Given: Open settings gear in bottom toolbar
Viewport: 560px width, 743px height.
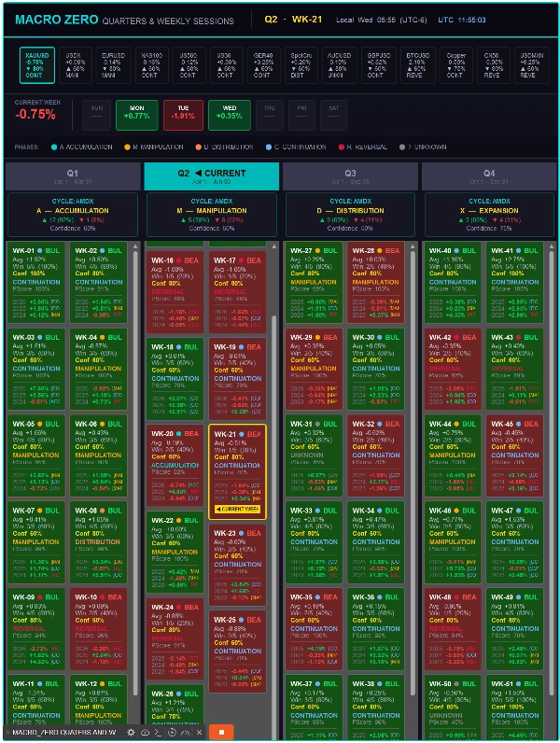Looking at the screenshot, I should point(132,732).
